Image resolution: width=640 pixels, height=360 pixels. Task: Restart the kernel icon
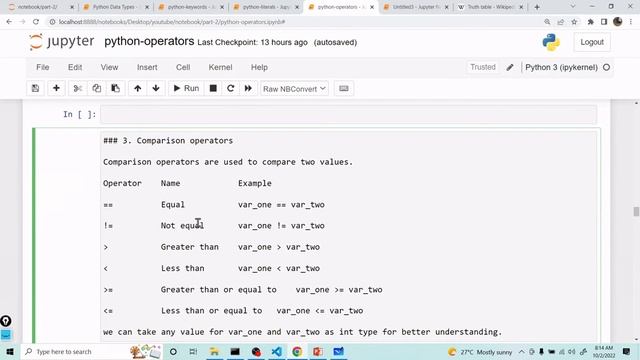pyautogui.click(x=231, y=89)
